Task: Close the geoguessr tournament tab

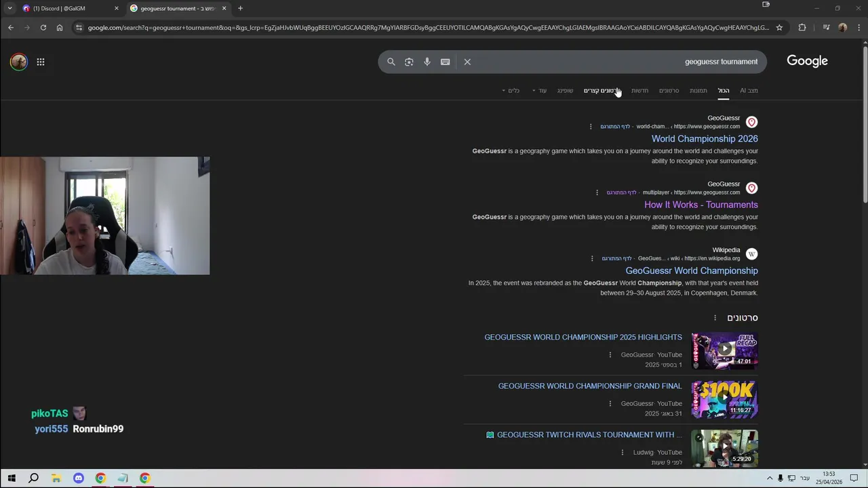Action: coord(224,8)
